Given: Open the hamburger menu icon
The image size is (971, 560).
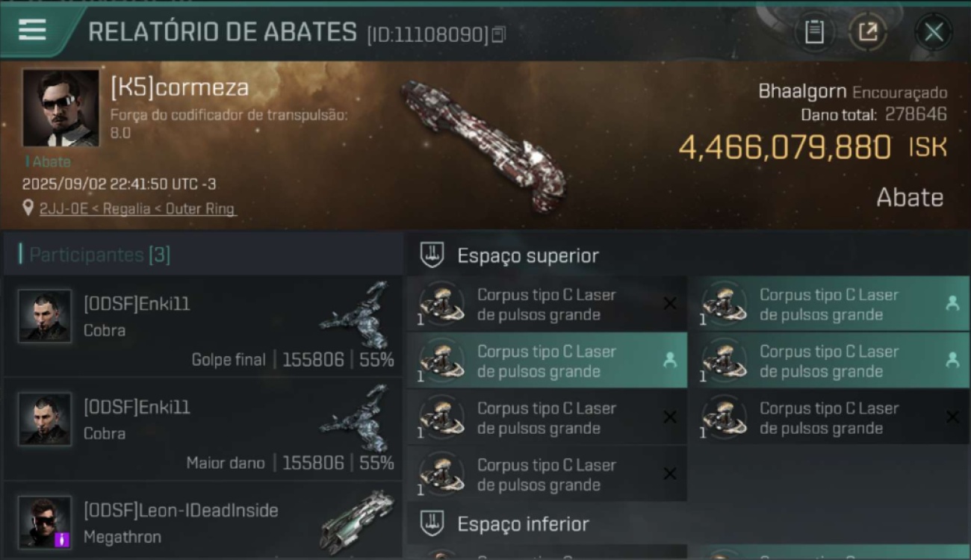Looking at the screenshot, I should click(x=33, y=30).
